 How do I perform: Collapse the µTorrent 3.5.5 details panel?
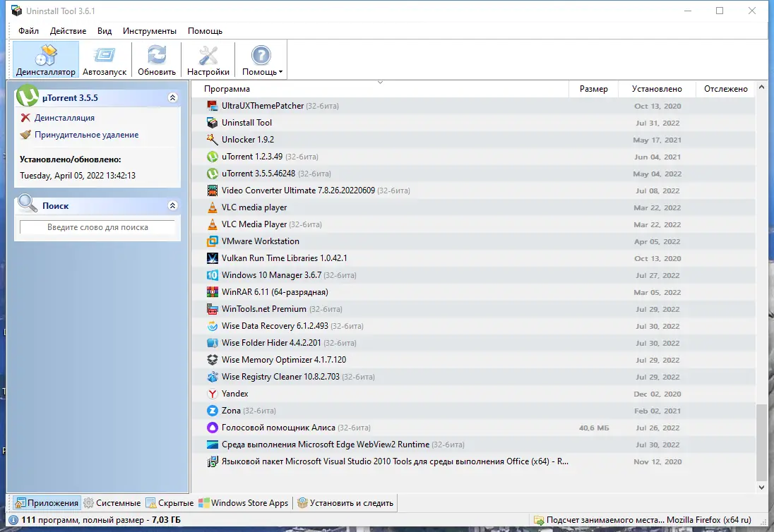172,97
